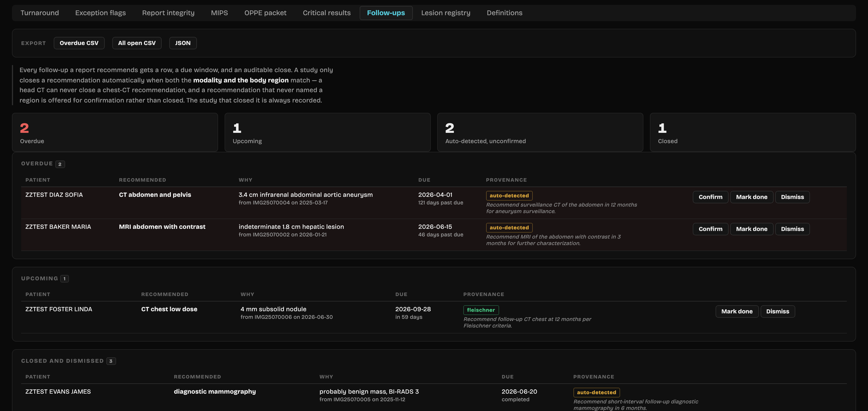Click the fleischner provenance badge

(x=481, y=310)
